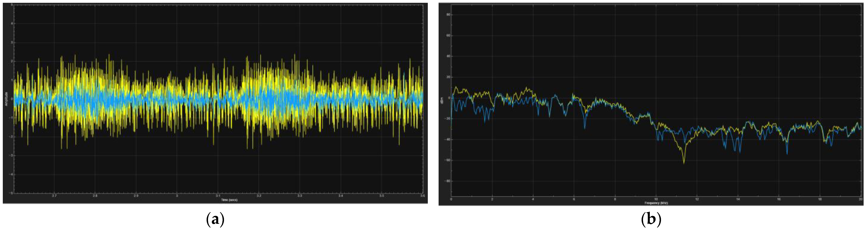
Task: Click the 2.7 tick on time axis
Action: point(54,196)
